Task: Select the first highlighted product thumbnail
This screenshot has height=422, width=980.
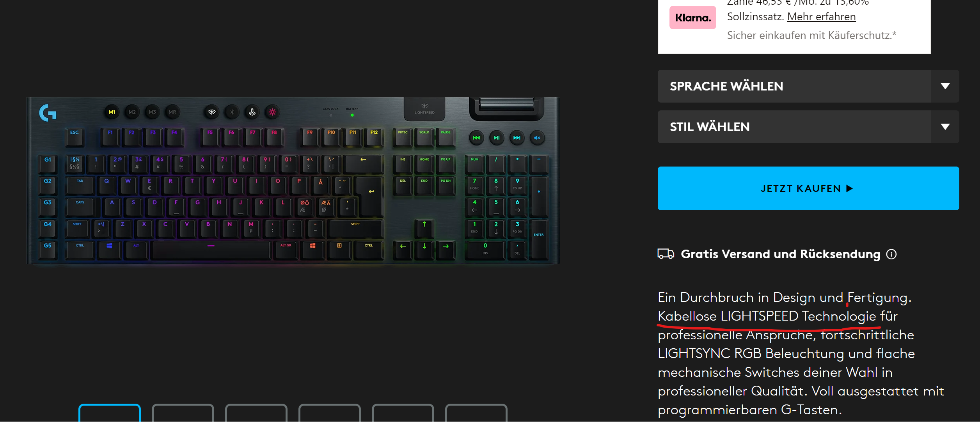Action: point(110,413)
